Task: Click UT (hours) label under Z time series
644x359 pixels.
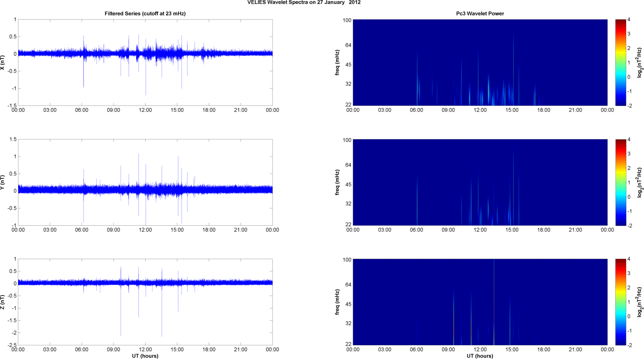Action: tap(145, 356)
